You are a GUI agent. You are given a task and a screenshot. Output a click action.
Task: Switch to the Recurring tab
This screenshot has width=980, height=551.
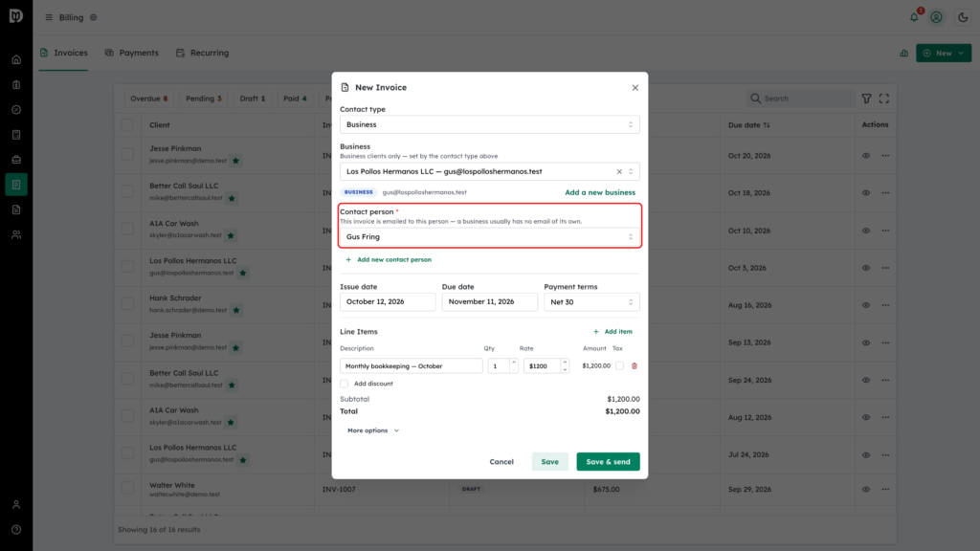203,54
